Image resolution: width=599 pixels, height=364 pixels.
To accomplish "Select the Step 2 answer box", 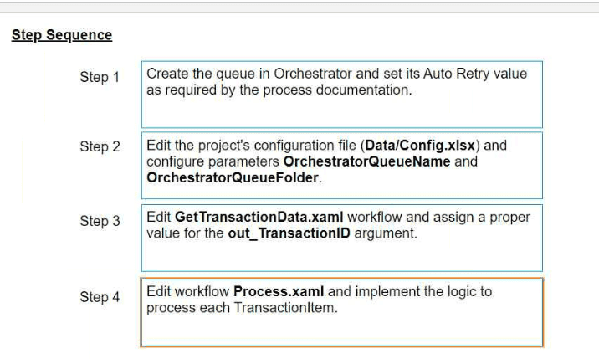I will [342, 166].
